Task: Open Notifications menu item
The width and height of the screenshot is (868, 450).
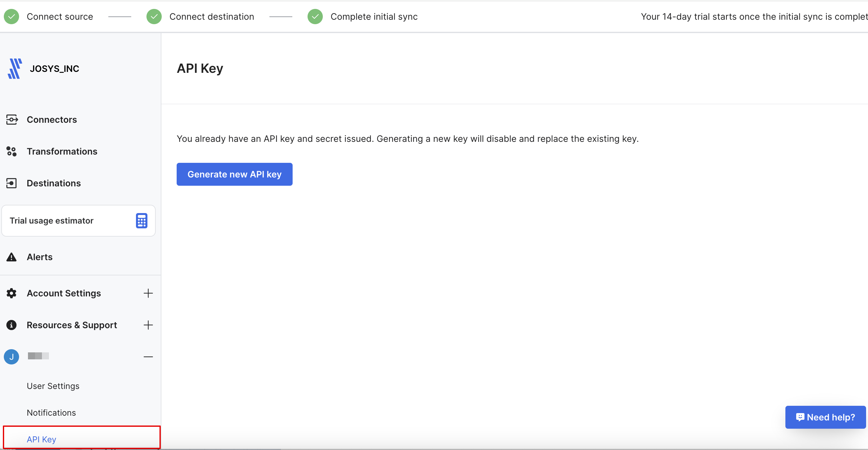Action: tap(51, 412)
